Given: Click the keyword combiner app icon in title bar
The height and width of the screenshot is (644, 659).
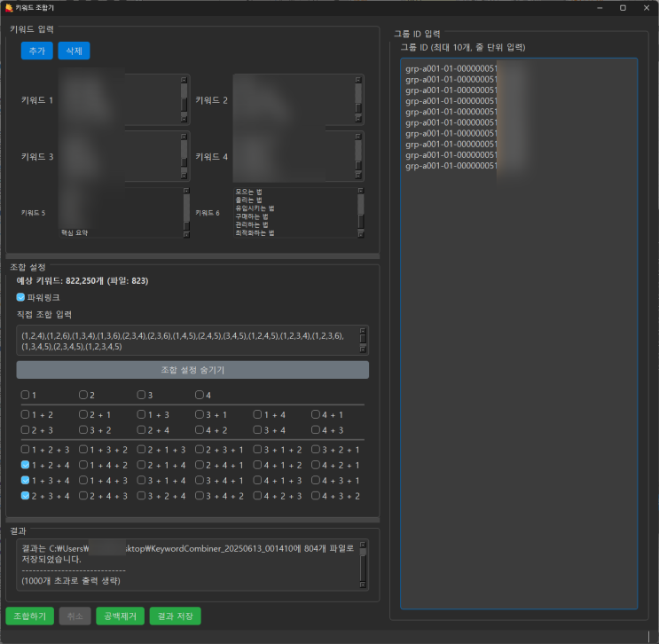Looking at the screenshot, I should click(x=8, y=6).
